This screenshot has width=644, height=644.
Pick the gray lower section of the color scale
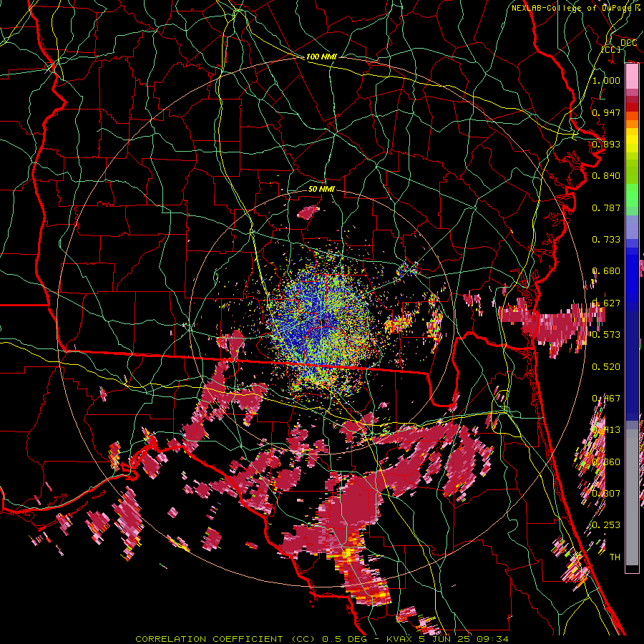(x=632, y=497)
